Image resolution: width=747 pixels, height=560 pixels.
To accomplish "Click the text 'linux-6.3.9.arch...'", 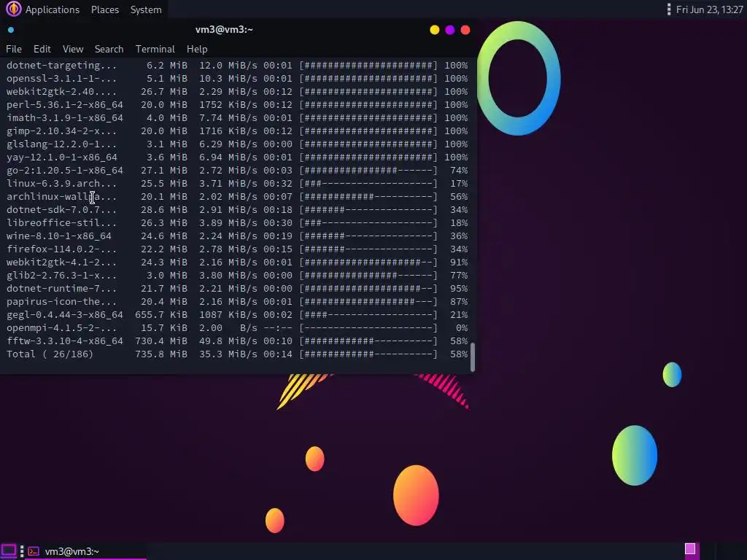I will pyautogui.click(x=61, y=183).
